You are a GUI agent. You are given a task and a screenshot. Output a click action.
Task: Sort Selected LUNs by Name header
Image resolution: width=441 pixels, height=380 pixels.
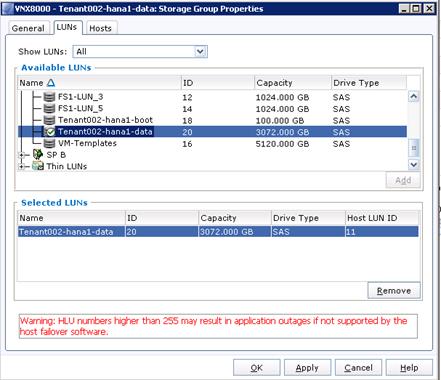point(71,218)
